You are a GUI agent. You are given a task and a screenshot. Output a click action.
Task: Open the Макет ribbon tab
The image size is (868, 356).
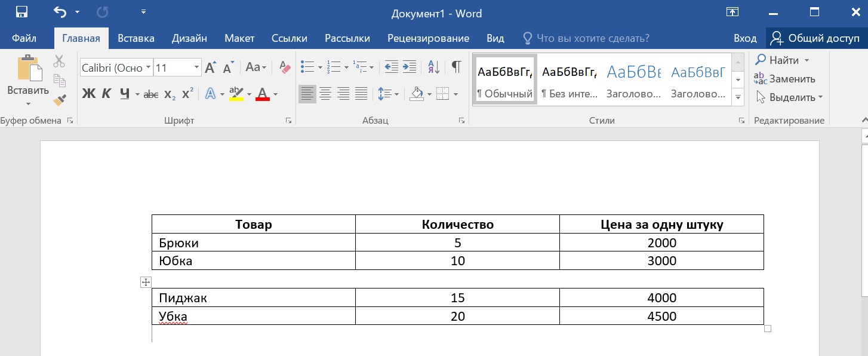pos(239,38)
